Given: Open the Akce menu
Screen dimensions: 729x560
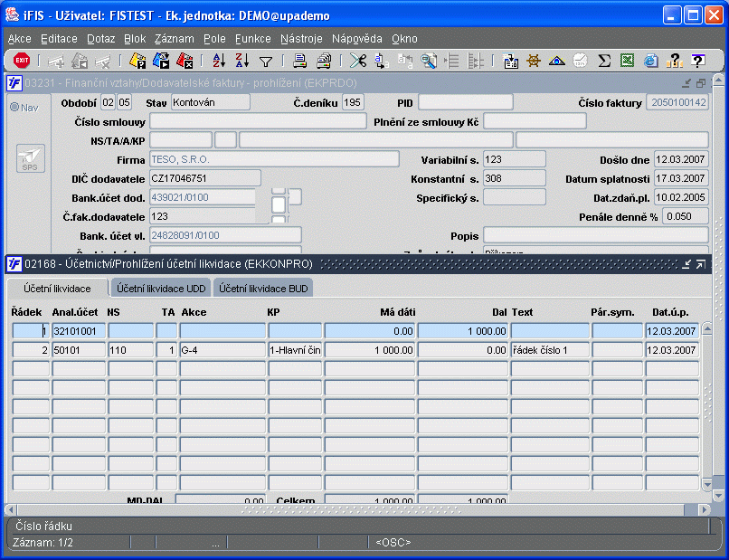Looking at the screenshot, I should (20, 39).
